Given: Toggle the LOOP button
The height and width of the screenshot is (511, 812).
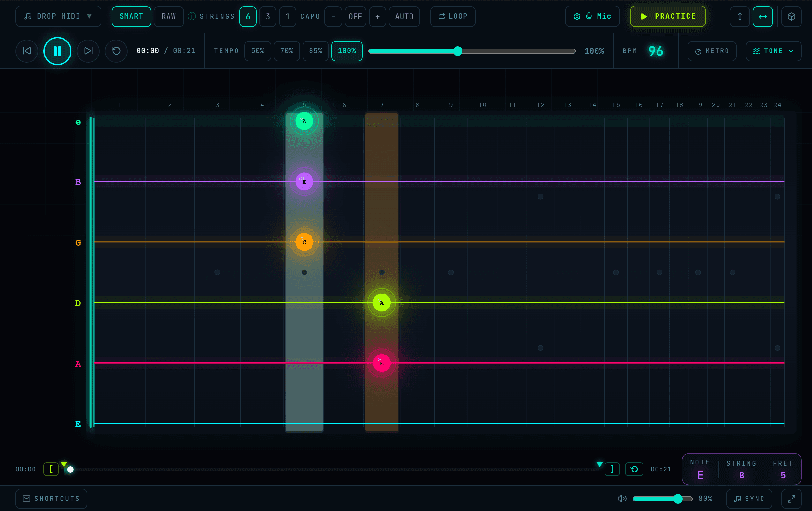Looking at the screenshot, I should click(453, 16).
